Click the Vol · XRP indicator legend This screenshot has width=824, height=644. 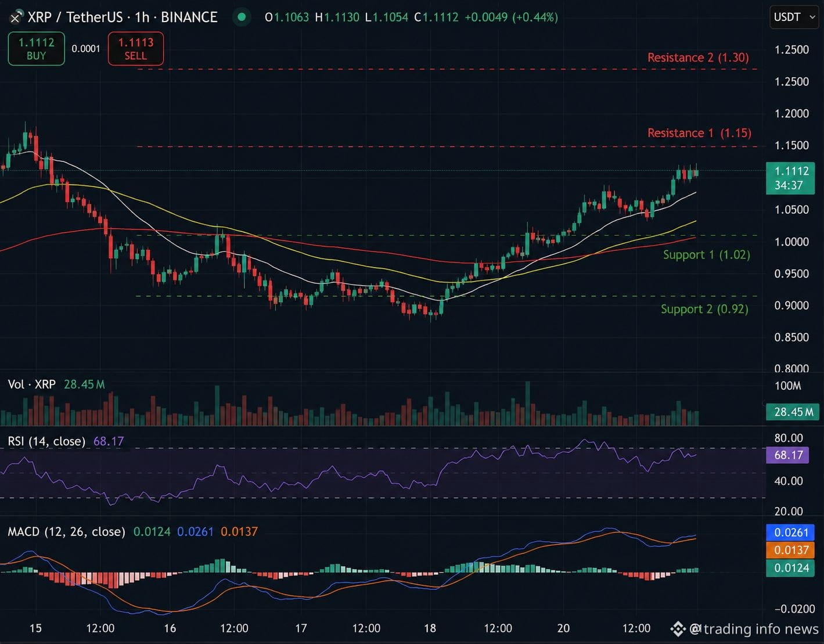(x=32, y=384)
